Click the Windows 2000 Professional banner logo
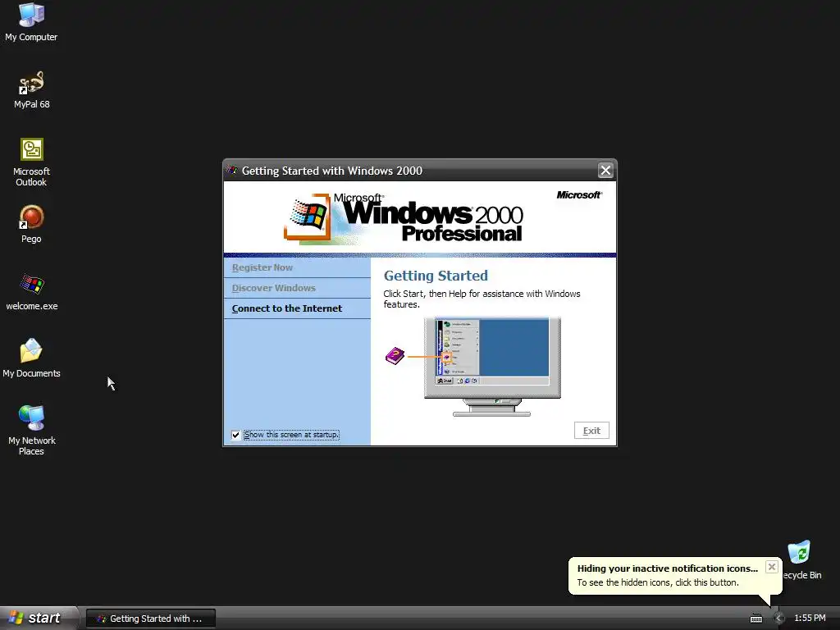Screen dimensions: 840x630 point(403,218)
